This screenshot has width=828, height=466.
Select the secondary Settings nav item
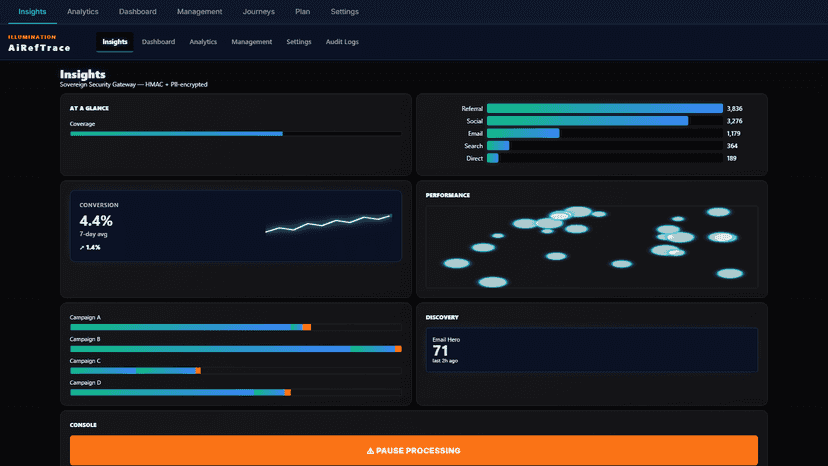click(x=299, y=42)
